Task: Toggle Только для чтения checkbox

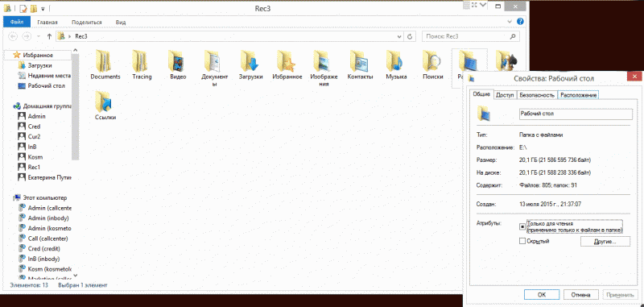Action: tap(522, 226)
